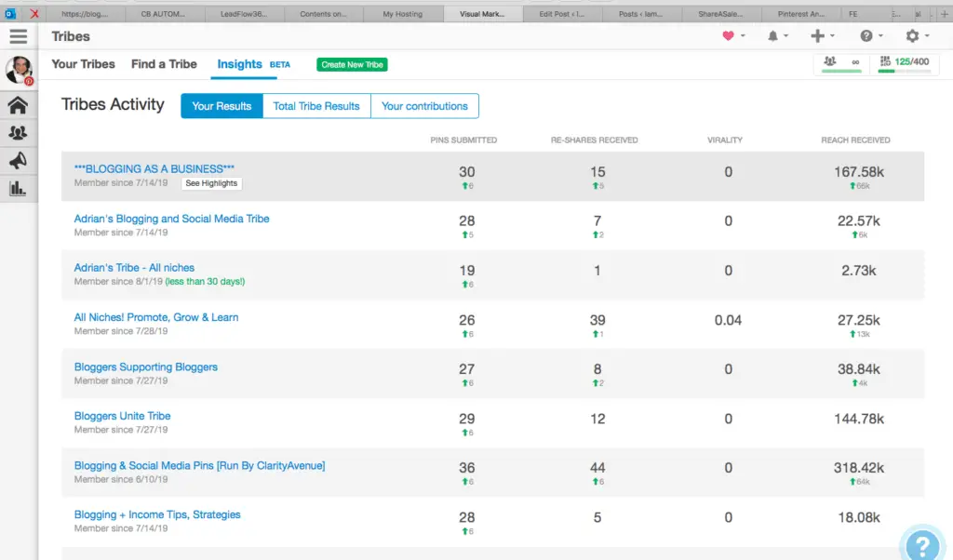
Task: Open Adrian's Blogging and Social Media Tribe
Action: point(171,219)
